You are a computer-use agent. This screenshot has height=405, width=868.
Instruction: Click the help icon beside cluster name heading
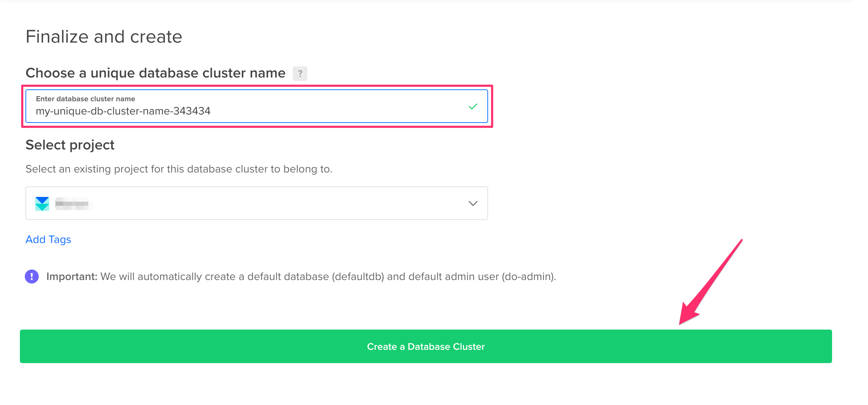point(299,73)
